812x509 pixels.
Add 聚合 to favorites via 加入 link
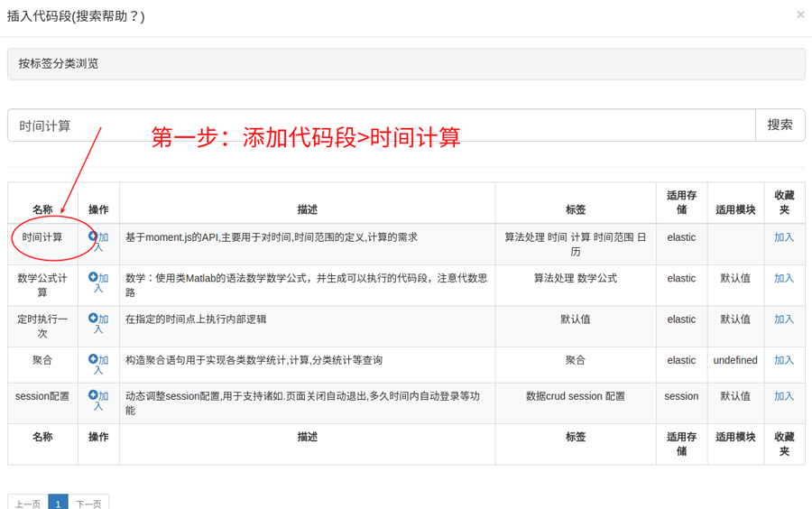point(783,360)
